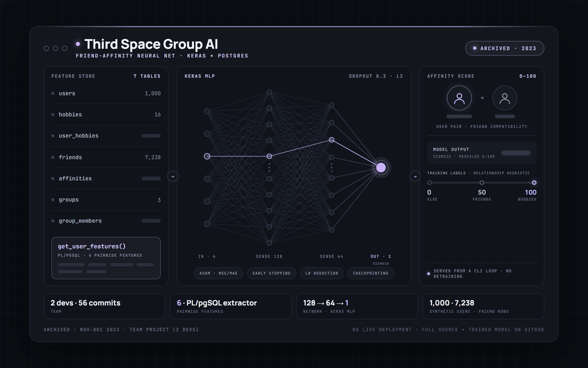Click the second (gray) user avatar icon
Viewport: 588px width, 368px height.
click(x=505, y=98)
